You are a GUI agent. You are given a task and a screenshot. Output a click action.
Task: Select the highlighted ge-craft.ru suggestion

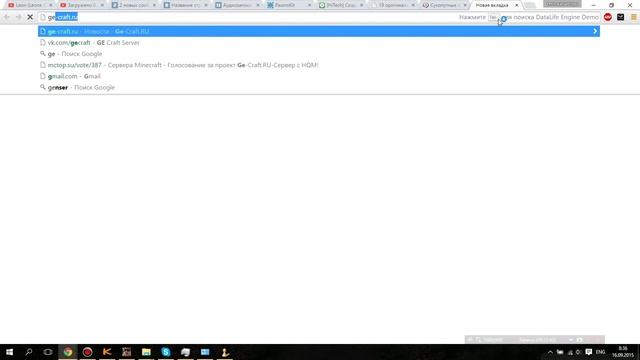coord(319,31)
